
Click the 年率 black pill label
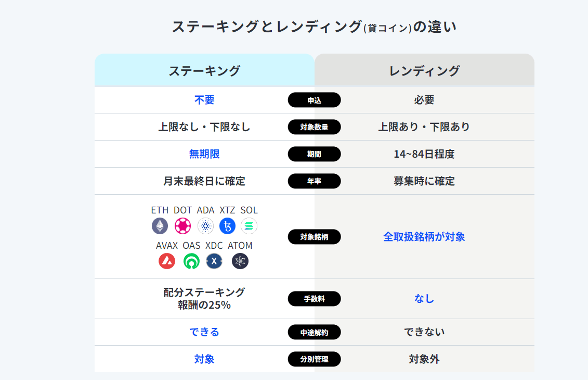314,181
